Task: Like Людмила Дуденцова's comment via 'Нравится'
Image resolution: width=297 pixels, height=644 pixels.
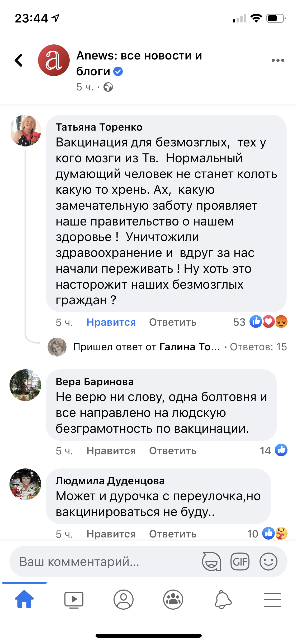Action: tap(111, 534)
